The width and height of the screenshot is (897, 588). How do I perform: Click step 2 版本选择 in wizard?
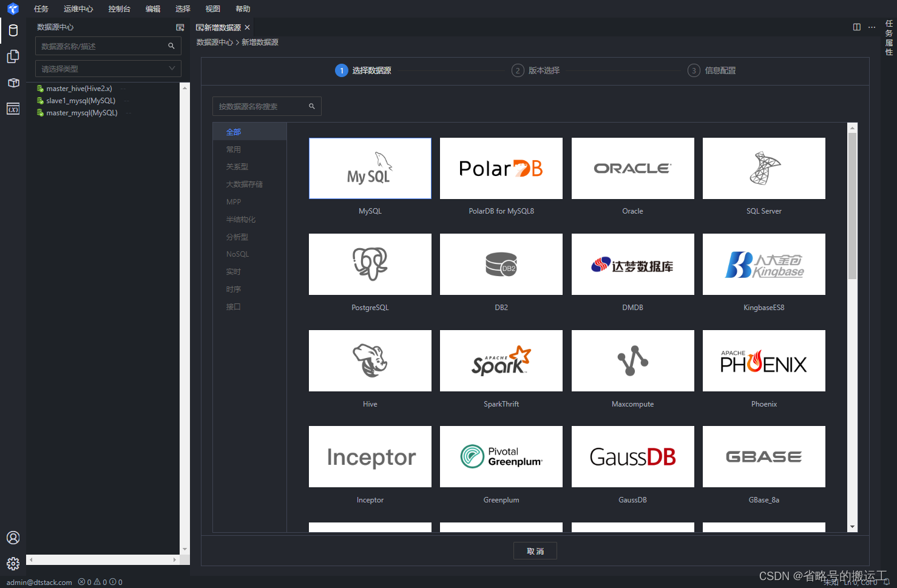pyautogui.click(x=536, y=70)
